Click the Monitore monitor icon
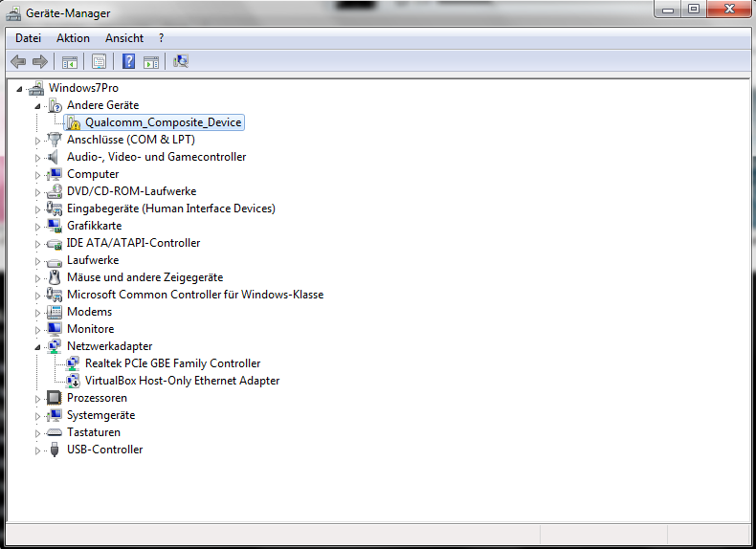 click(x=55, y=329)
